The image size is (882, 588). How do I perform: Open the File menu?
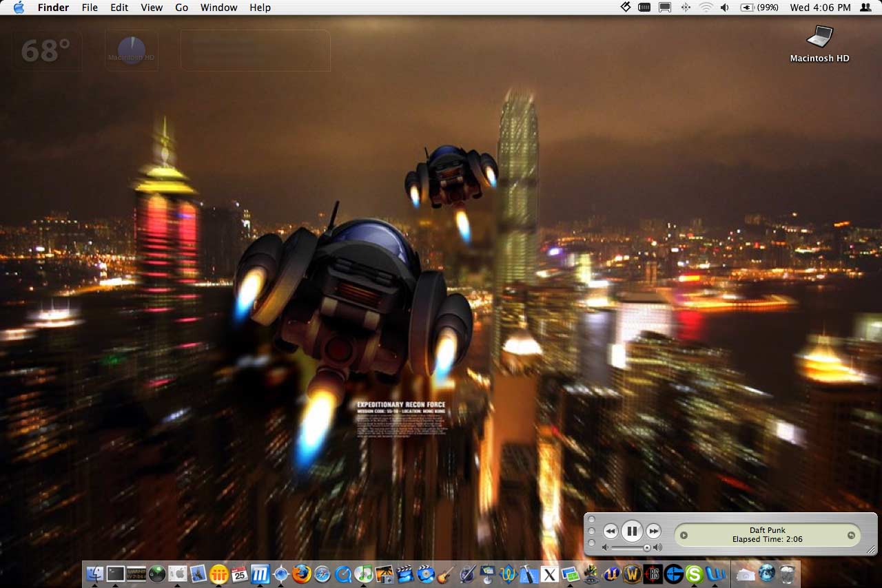click(90, 8)
